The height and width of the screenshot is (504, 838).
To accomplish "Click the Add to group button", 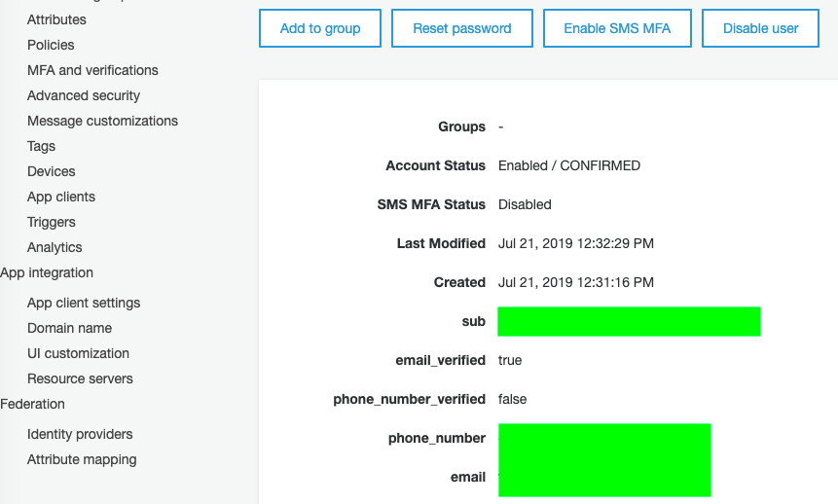I will pos(320,28).
